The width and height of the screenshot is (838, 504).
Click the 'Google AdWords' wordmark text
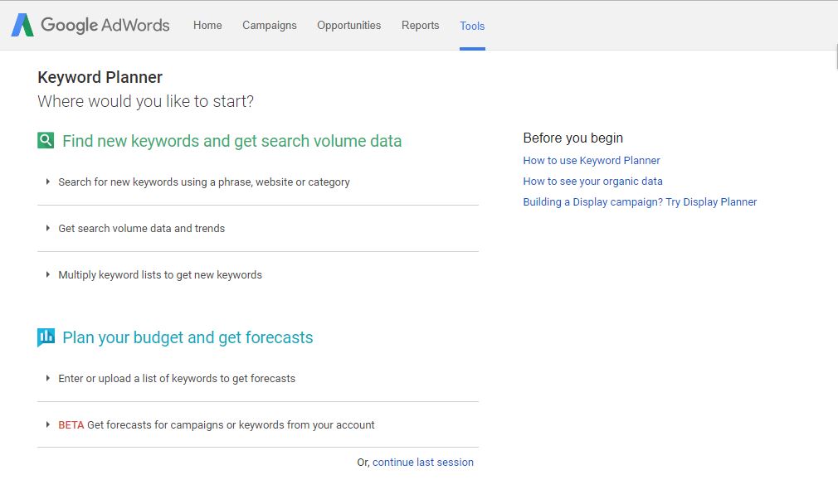pyautogui.click(x=105, y=25)
